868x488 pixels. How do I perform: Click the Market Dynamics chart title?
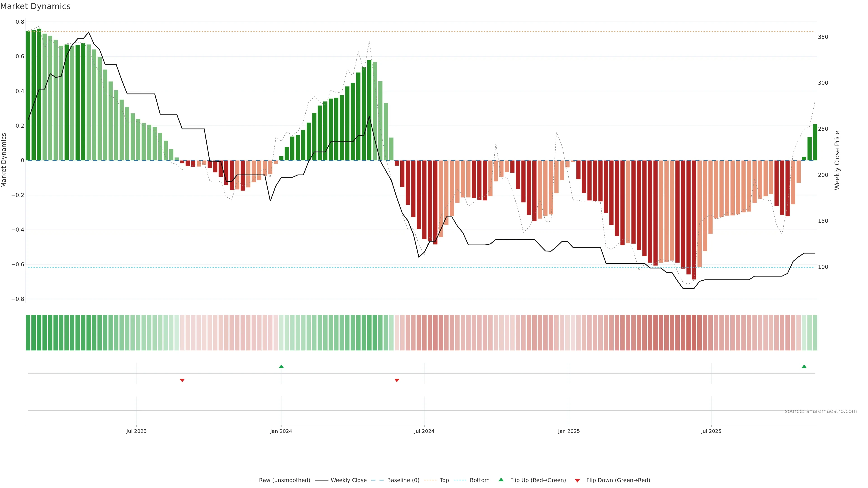click(x=35, y=6)
